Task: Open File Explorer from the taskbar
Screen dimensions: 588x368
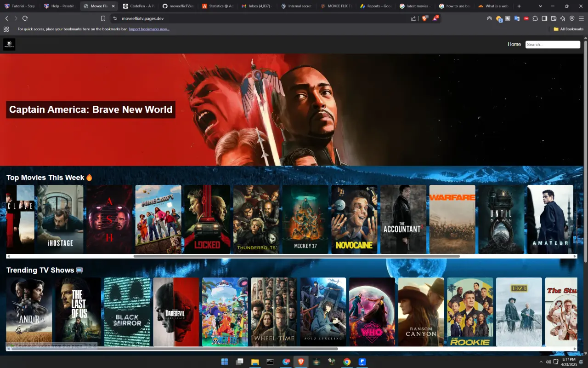Action: pyautogui.click(x=255, y=362)
